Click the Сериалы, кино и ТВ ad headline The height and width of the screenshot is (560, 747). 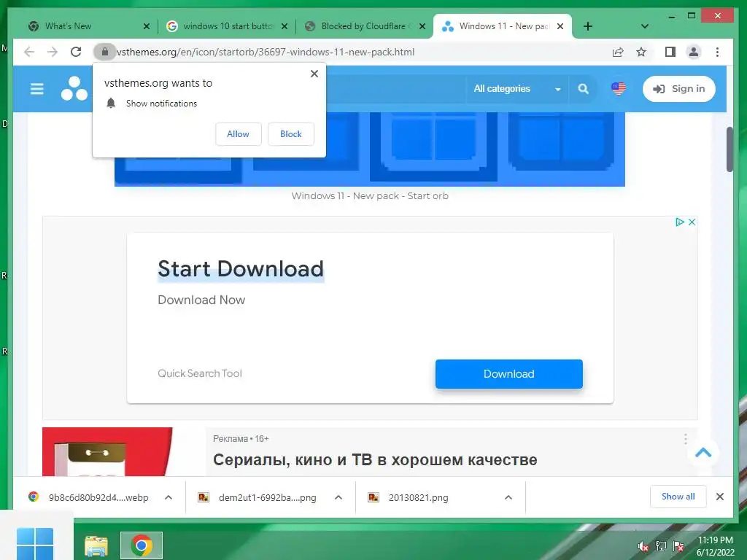point(375,459)
